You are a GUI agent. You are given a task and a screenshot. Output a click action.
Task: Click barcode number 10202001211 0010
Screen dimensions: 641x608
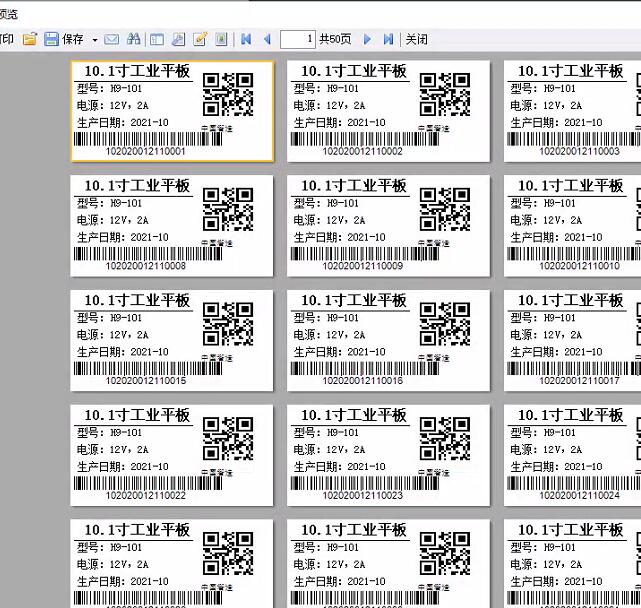click(579, 266)
